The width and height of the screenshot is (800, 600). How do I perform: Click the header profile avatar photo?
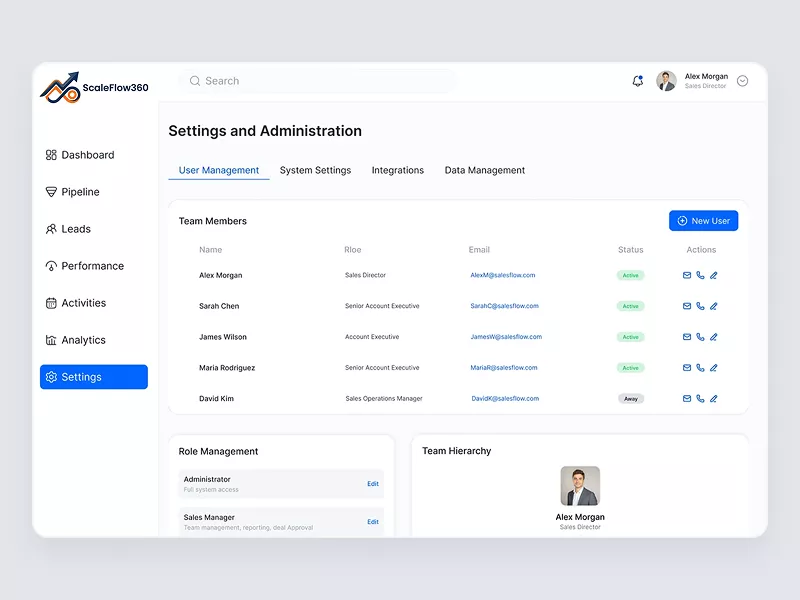(666, 81)
